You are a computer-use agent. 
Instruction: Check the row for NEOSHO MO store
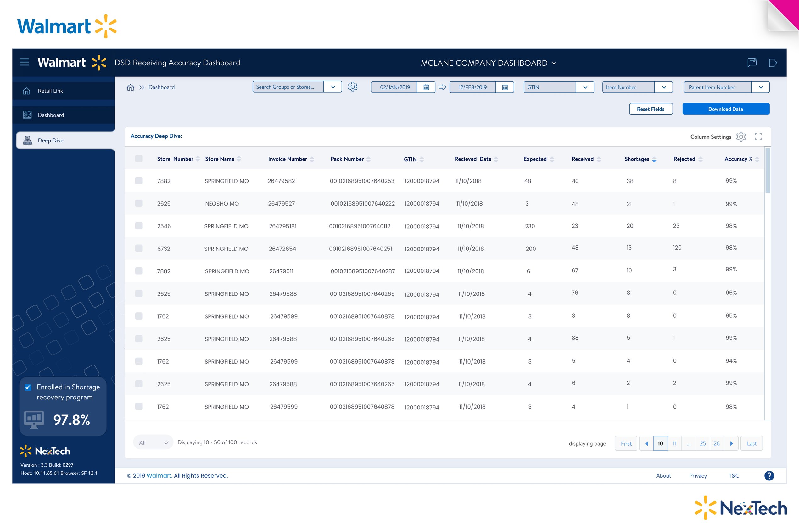point(139,203)
